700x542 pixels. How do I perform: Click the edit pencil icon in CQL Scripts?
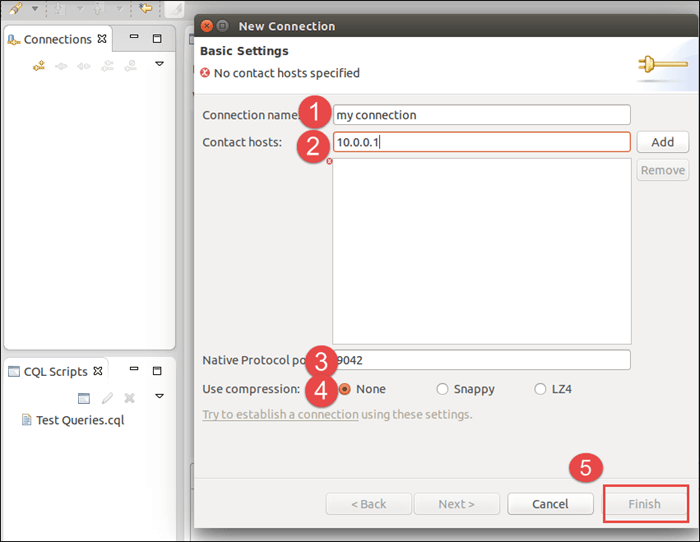pyautogui.click(x=108, y=398)
